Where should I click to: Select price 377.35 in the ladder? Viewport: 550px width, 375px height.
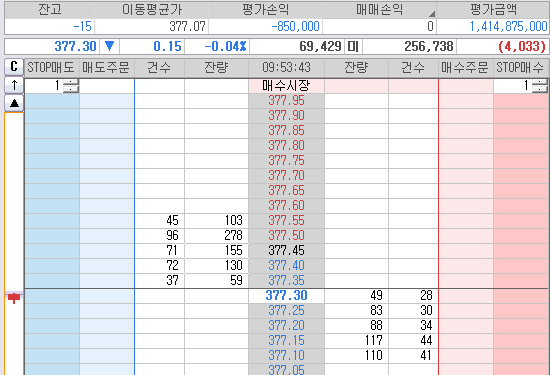point(286,281)
